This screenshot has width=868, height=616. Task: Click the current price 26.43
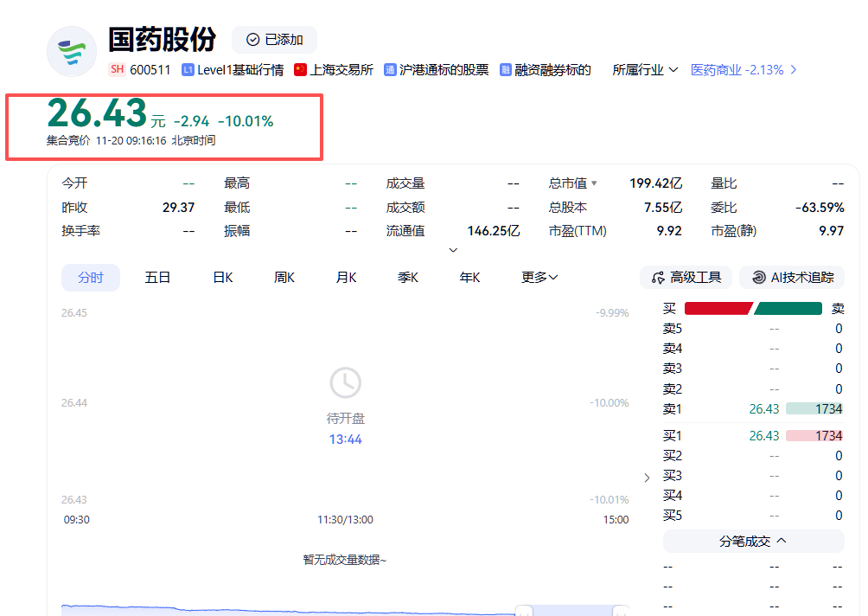(x=98, y=113)
